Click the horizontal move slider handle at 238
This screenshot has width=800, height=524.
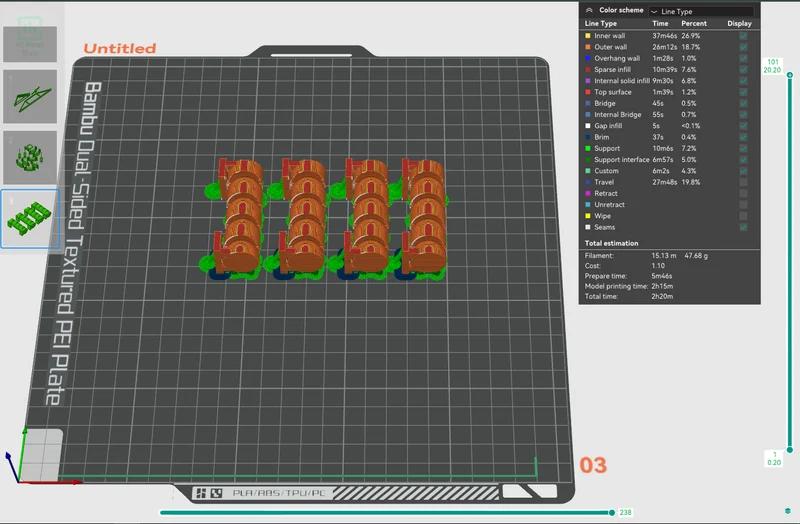coord(612,512)
